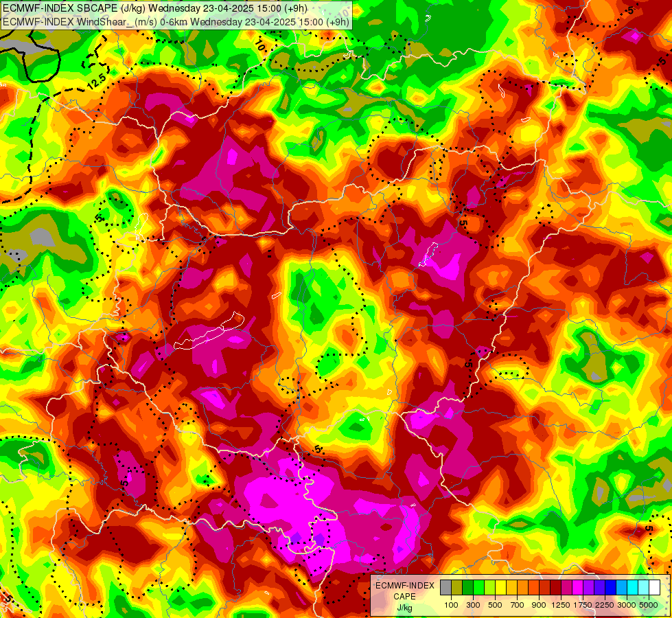The height and width of the screenshot is (618, 672).
Task: Click the legend value 700
Action: coord(518,605)
